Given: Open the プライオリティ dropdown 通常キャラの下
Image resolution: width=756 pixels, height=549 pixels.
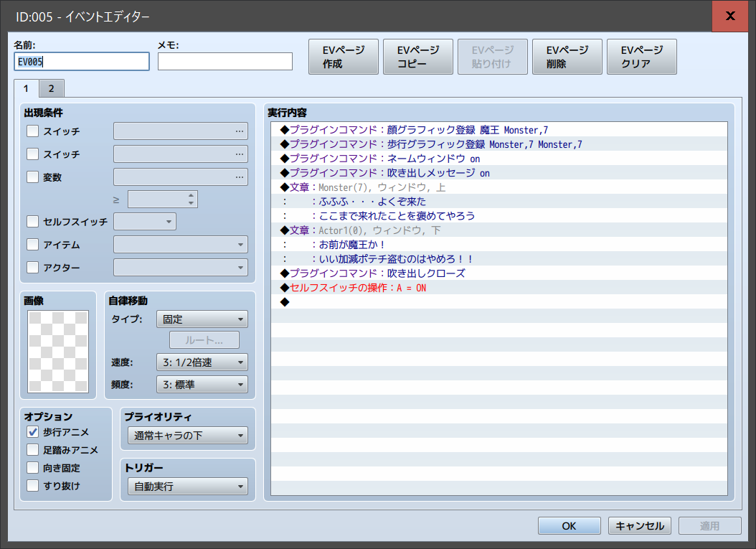Looking at the screenshot, I should [187, 436].
